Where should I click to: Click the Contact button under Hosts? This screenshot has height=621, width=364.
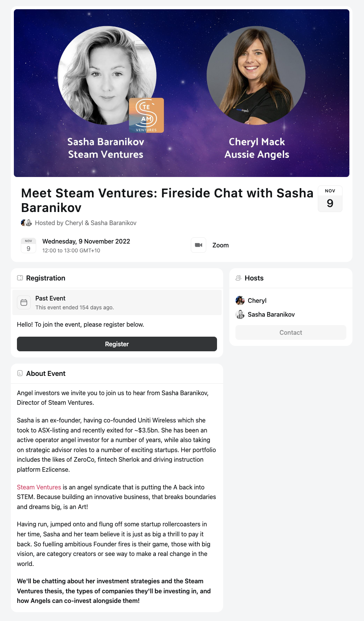point(291,332)
